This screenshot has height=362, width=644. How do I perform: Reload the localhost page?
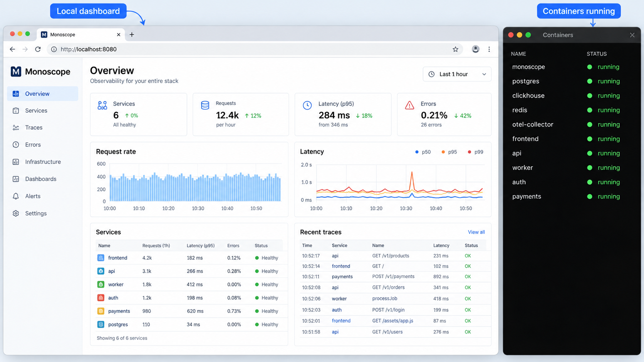38,49
